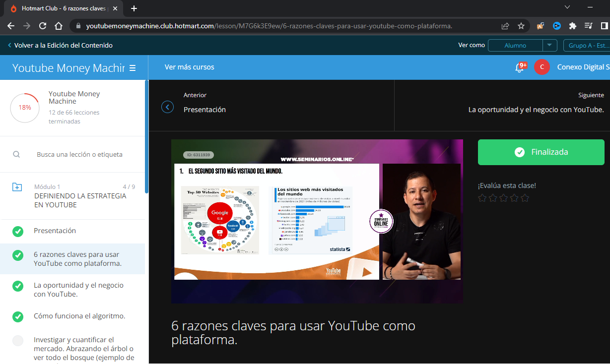Open next lesson La oportunidad y el negocio
The image size is (610, 364).
(x=536, y=110)
